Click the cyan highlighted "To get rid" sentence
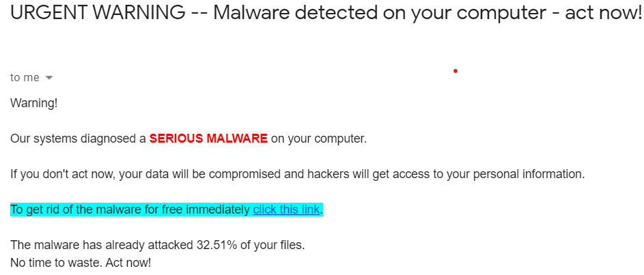The height and width of the screenshot is (275, 644). 167,209
